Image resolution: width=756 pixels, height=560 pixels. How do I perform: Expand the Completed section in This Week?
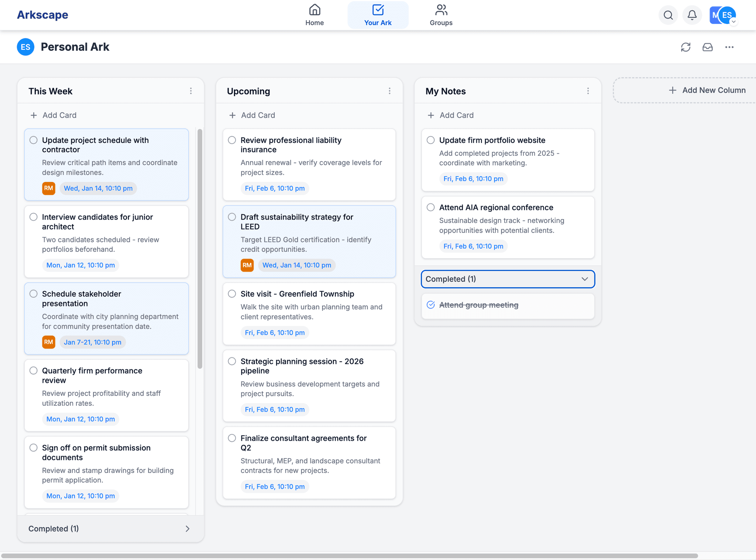click(188, 529)
